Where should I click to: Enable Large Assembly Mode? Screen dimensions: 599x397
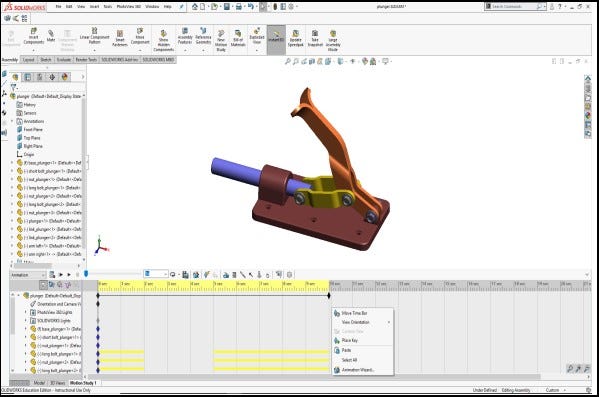pyautogui.click(x=333, y=40)
